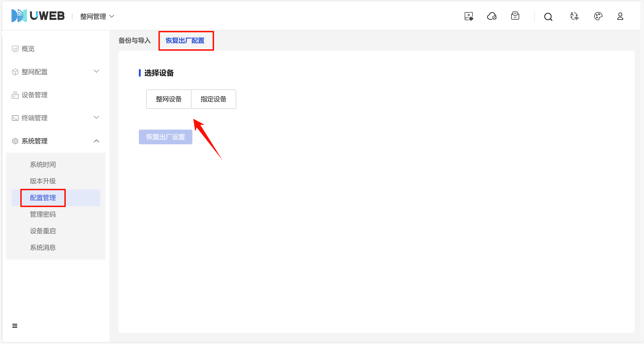
Task: Click the UWEB logo
Action: click(x=38, y=16)
